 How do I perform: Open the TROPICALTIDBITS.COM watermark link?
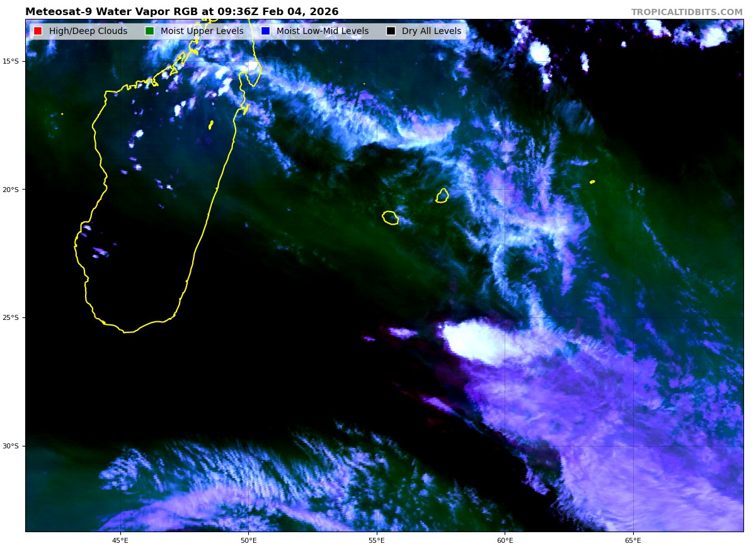click(687, 12)
